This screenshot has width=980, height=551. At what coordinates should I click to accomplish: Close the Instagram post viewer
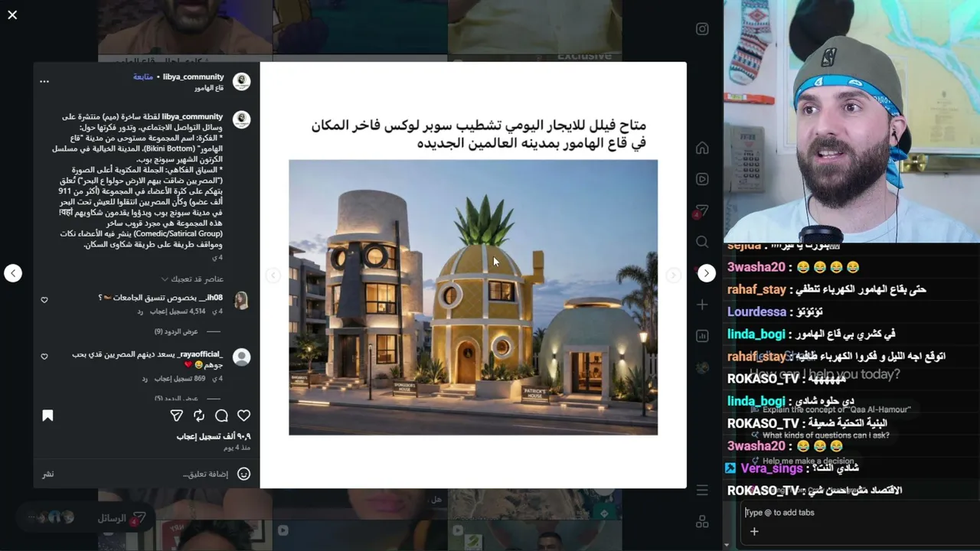[12, 15]
